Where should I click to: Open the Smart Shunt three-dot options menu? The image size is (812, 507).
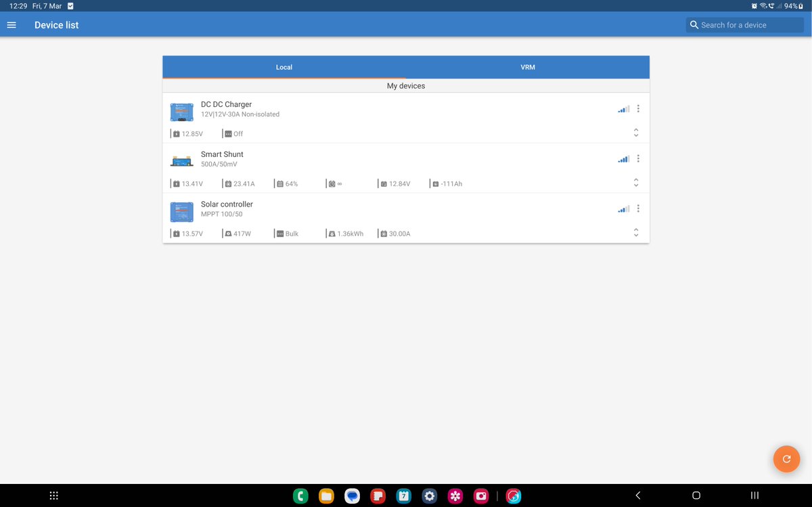(x=638, y=159)
